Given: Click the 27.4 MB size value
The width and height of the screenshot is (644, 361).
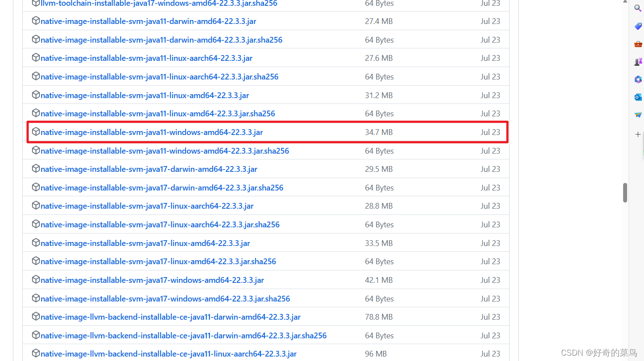Looking at the screenshot, I should pos(379,21).
